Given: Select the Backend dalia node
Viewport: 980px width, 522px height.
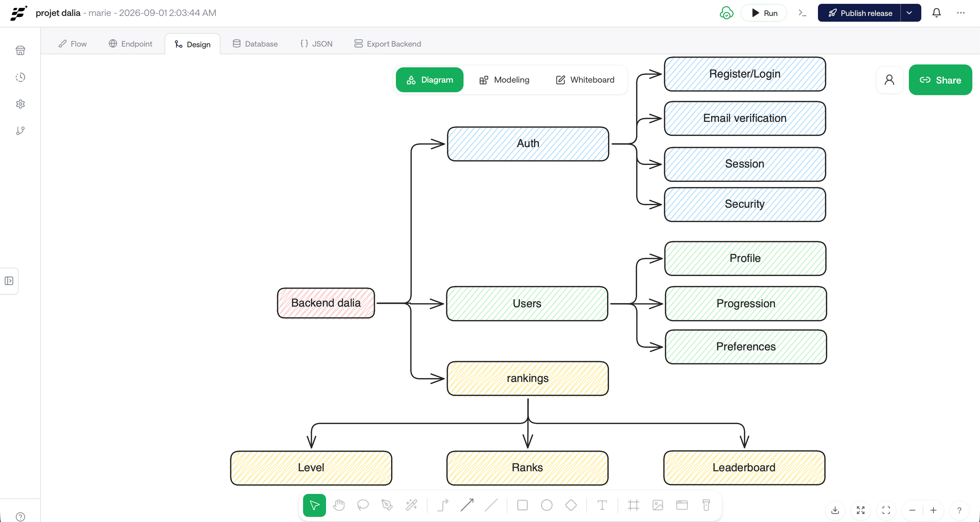Looking at the screenshot, I should pyautogui.click(x=326, y=303).
